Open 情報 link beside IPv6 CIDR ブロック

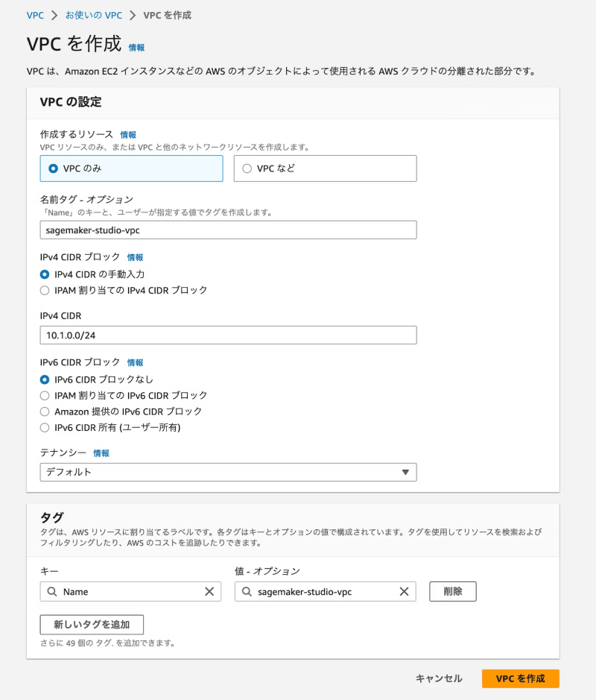135,362
